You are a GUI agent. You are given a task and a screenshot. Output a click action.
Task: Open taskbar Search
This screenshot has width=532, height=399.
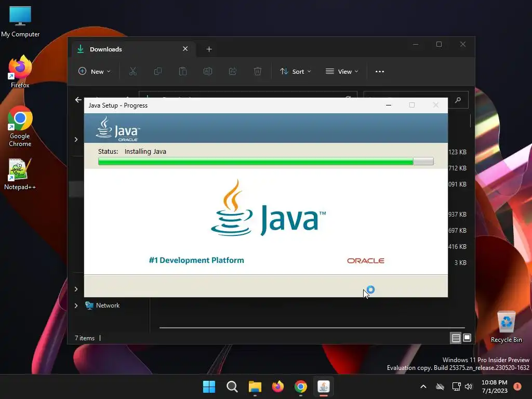[x=232, y=387]
